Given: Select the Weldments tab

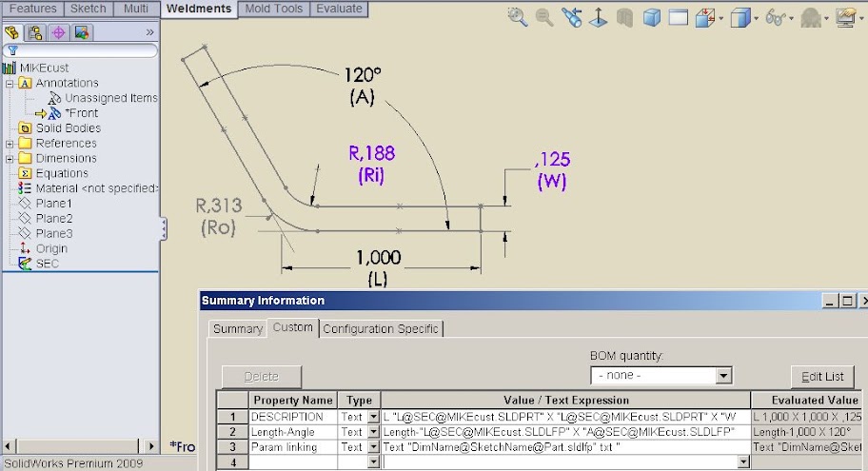Looking at the screenshot, I should (x=199, y=9).
